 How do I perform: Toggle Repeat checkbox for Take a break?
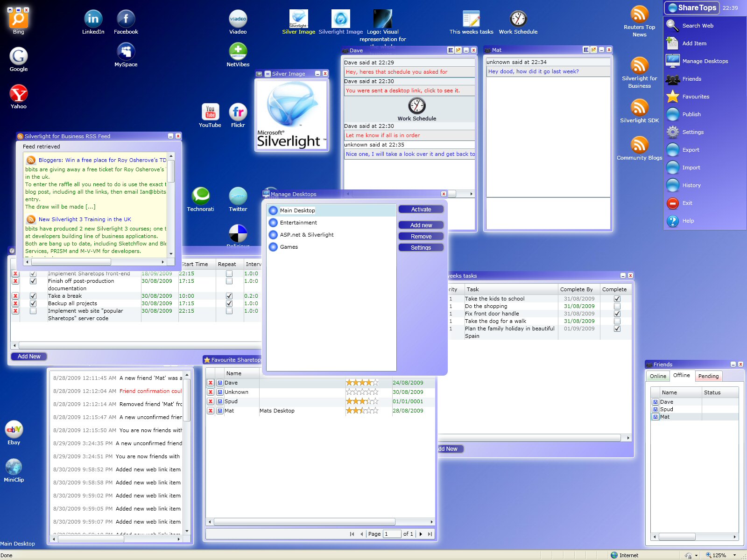tap(229, 296)
